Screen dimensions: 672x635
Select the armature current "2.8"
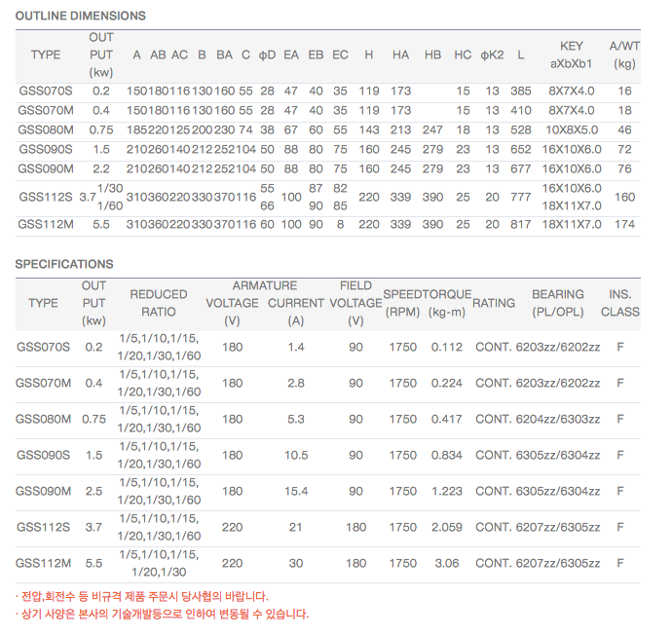(x=296, y=383)
